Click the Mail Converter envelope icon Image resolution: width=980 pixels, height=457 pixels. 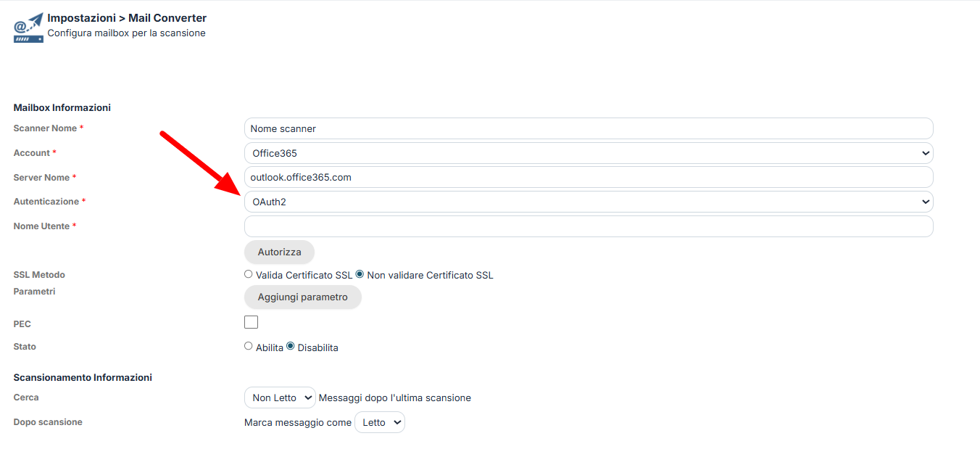pos(28,27)
